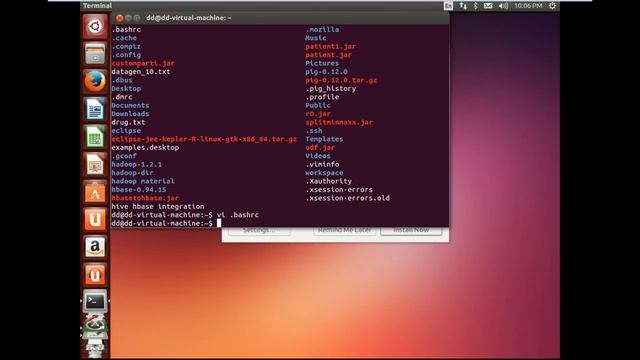Screen dimensions: 640x360
Task: Click the cursor at the last prompt
Action: 219,223
